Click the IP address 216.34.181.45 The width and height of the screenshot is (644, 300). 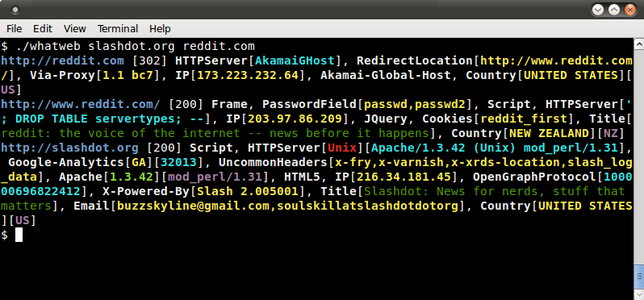405,177
